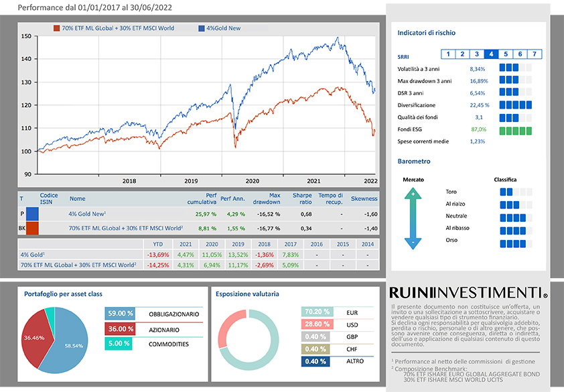Screen dimensions: 564x392
Task: Click the 28.60 % USD badge
Action: click(x=318, y=324)
